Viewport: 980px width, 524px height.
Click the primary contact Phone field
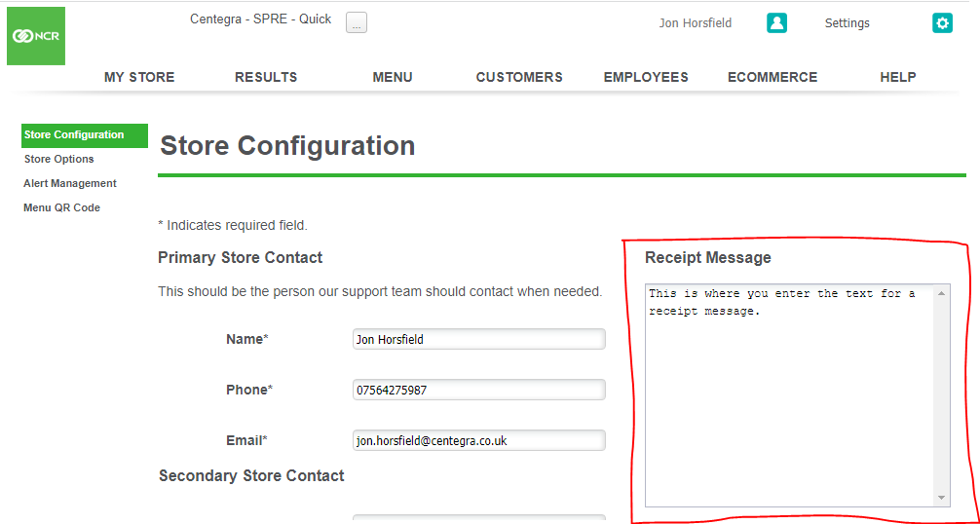coord(478,391)
